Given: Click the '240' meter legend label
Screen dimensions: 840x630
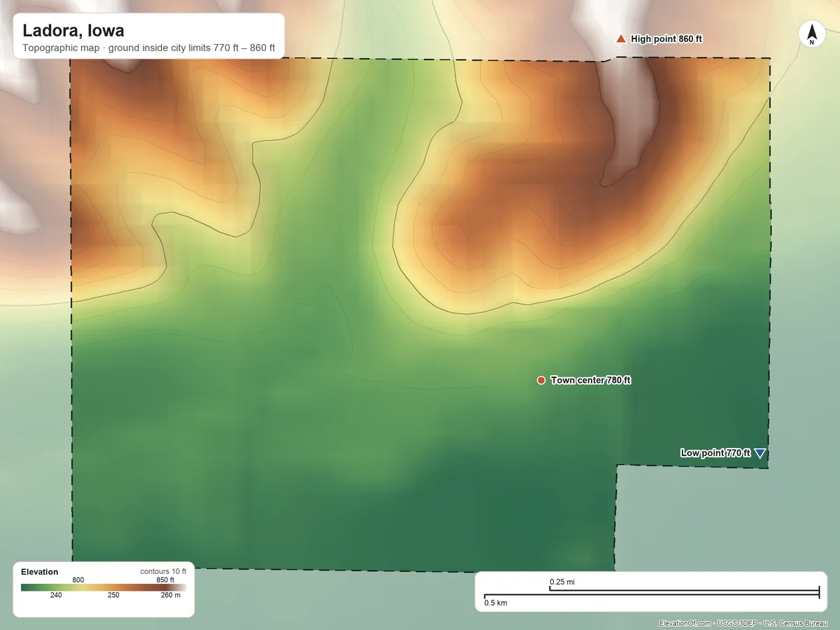Looking at the screenshot, I should point(56,596).
